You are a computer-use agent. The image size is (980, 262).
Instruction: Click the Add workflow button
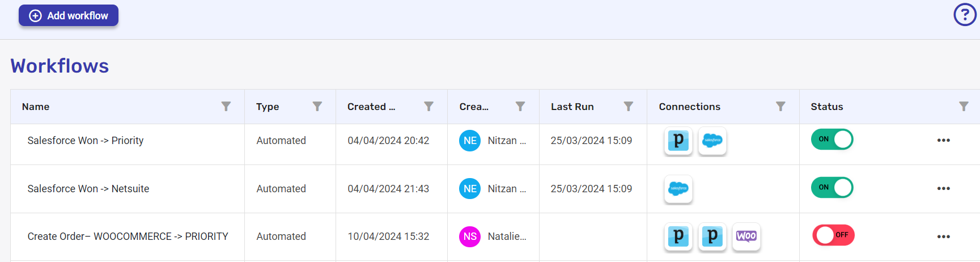(69, 16)
